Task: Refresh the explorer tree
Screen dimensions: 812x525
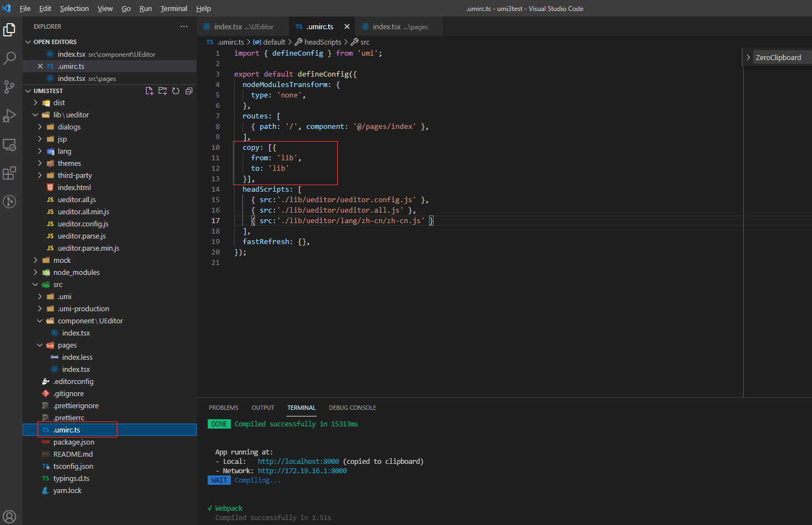Action: [x=176, y=91]
